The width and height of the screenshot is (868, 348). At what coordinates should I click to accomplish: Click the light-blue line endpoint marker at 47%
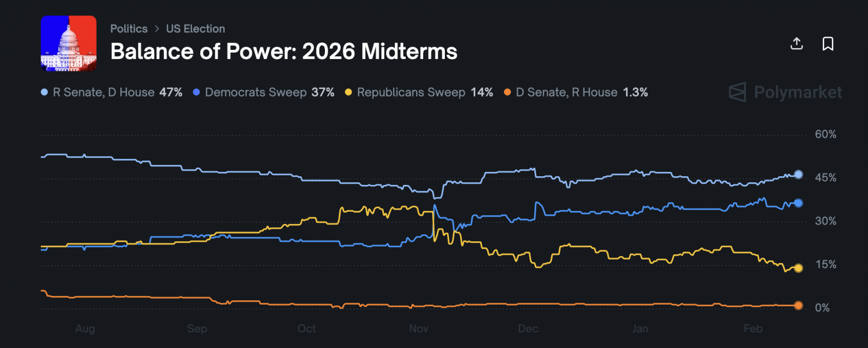(x=798, y=175)
